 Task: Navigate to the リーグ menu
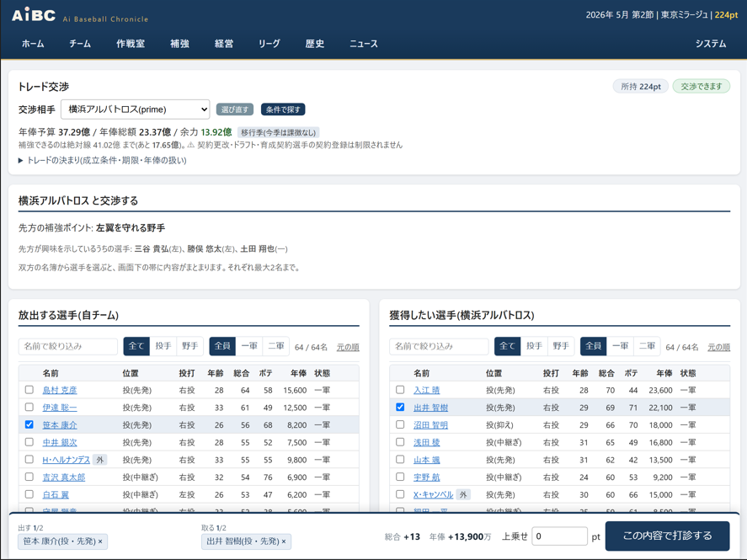point(269,44)
